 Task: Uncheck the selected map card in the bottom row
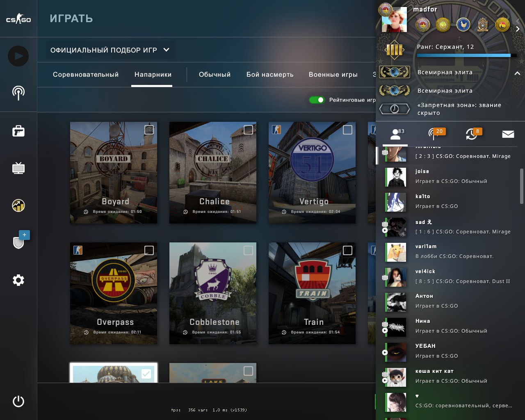coord(146,374)
